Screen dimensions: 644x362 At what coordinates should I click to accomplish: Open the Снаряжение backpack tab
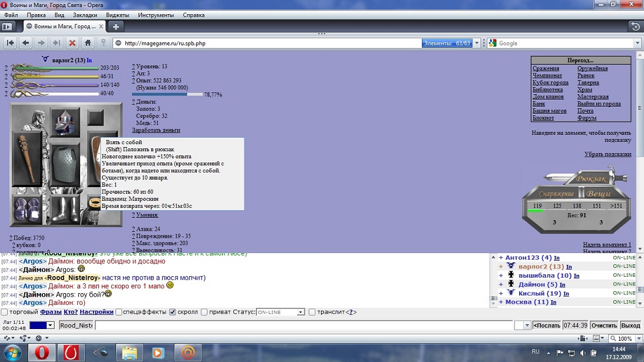click(x=557, y=194)
